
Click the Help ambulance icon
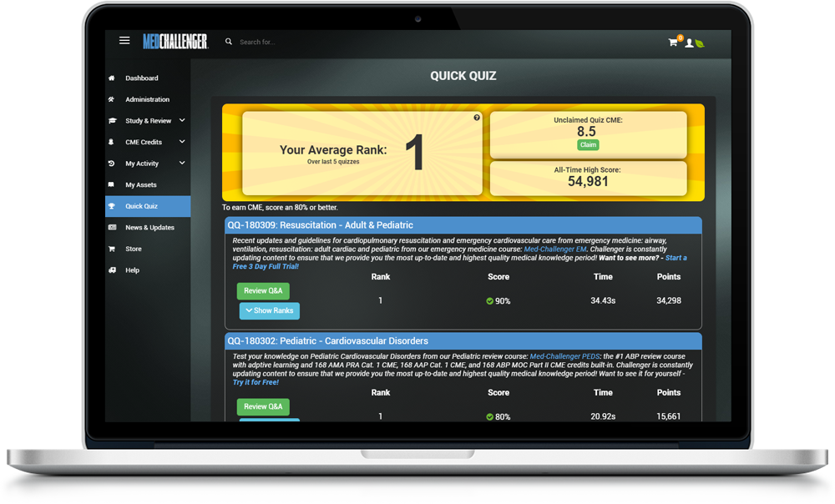coord(112,270)
